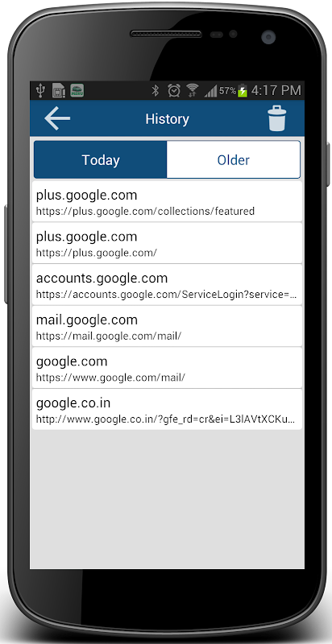The height and width of the screenshot is (644, 332).
Task: Switch to the Older tab
Action: click(234, 159)
